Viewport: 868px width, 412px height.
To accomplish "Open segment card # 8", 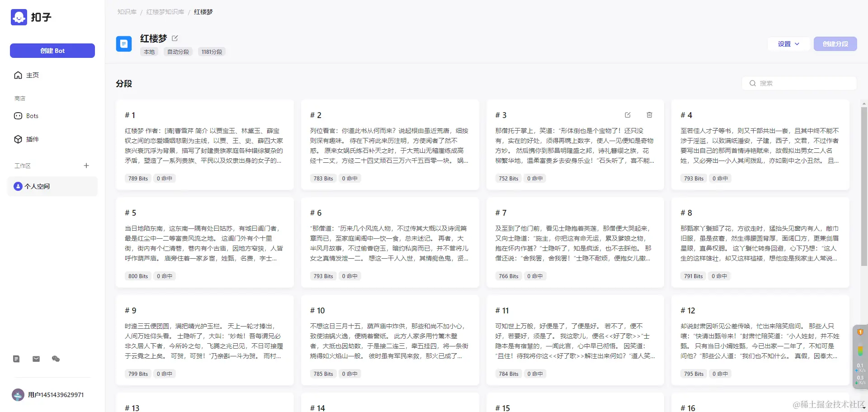I will [760, 242].
